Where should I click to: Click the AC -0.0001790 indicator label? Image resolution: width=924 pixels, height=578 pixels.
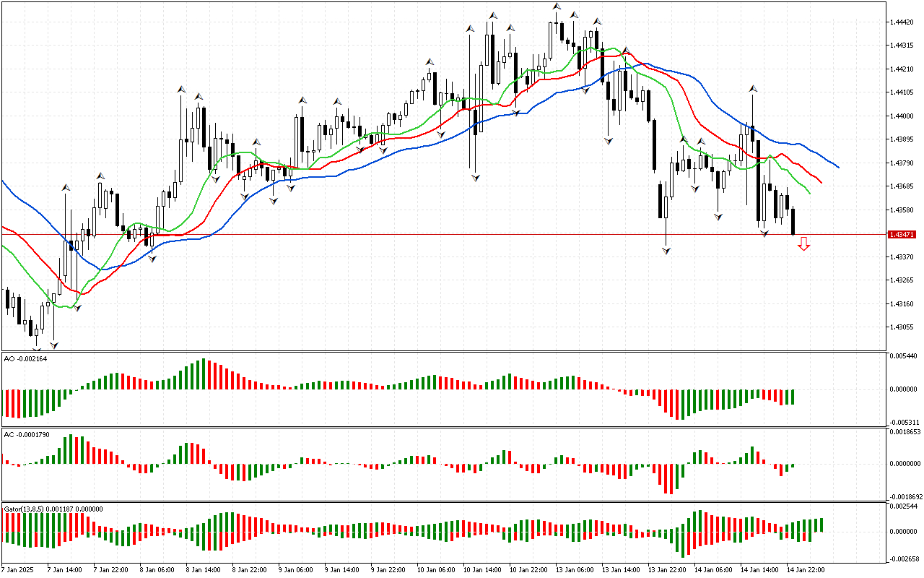[27, 435]
